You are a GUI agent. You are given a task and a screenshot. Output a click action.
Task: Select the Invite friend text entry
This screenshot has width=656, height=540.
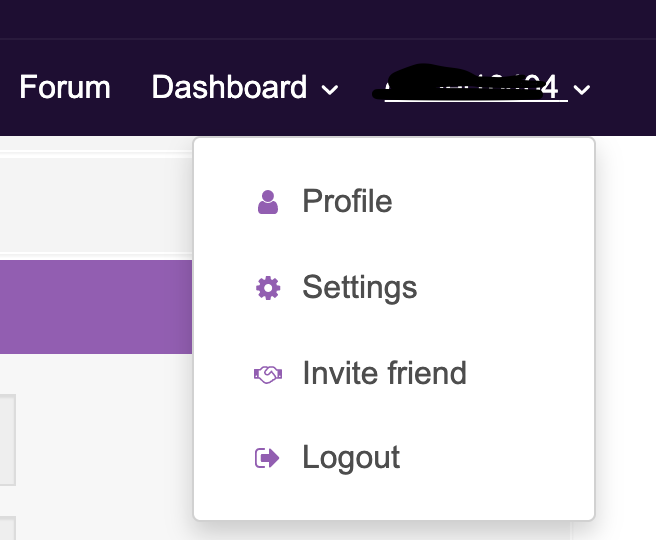(384, 374)
